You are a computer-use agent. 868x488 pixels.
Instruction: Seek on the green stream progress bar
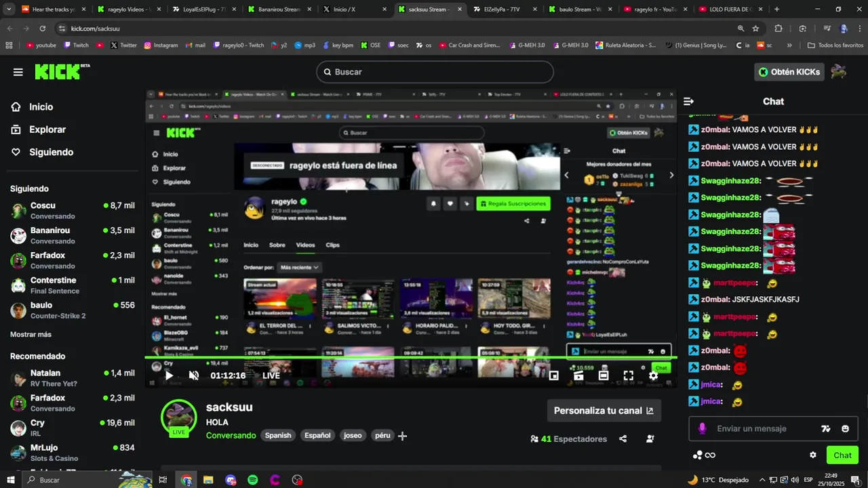click(x=410, y=357)
